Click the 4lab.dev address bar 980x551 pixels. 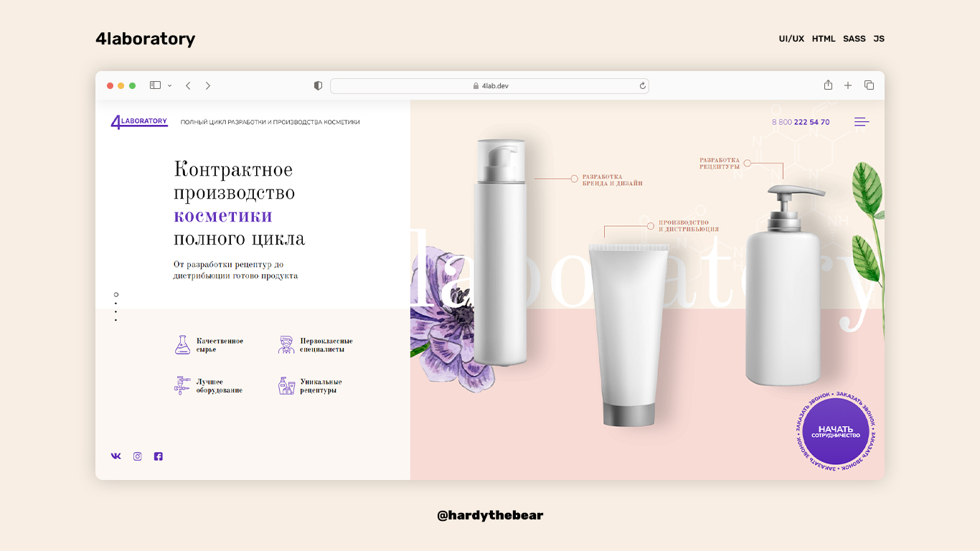coord(489,85)
